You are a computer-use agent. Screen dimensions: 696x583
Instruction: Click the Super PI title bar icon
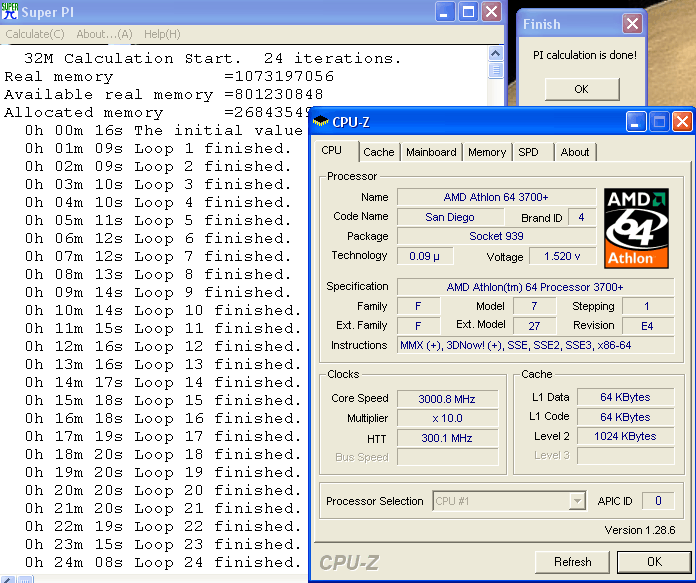pyautogui.click(x=10, y=12)
